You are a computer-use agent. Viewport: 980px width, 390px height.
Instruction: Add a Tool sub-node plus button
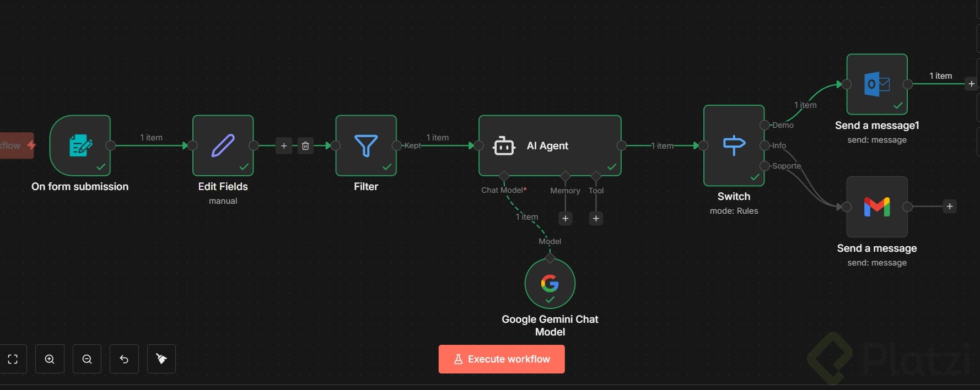pos(596,219)
